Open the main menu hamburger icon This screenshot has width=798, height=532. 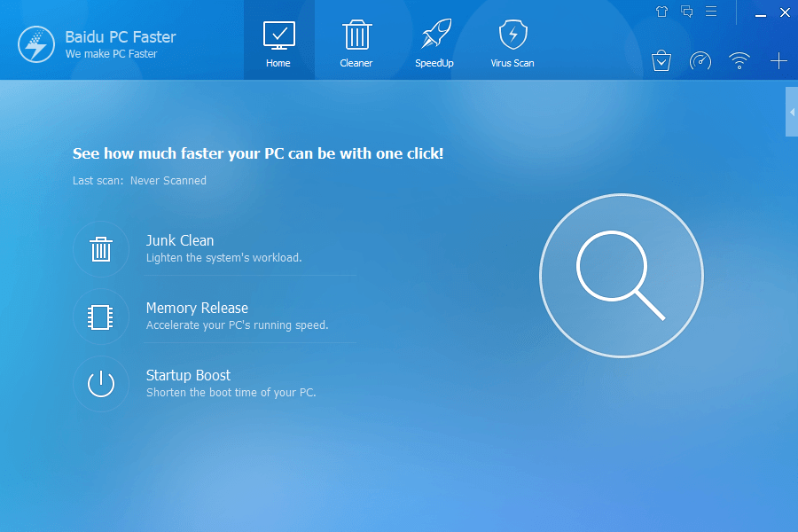[x=711, y=12]
